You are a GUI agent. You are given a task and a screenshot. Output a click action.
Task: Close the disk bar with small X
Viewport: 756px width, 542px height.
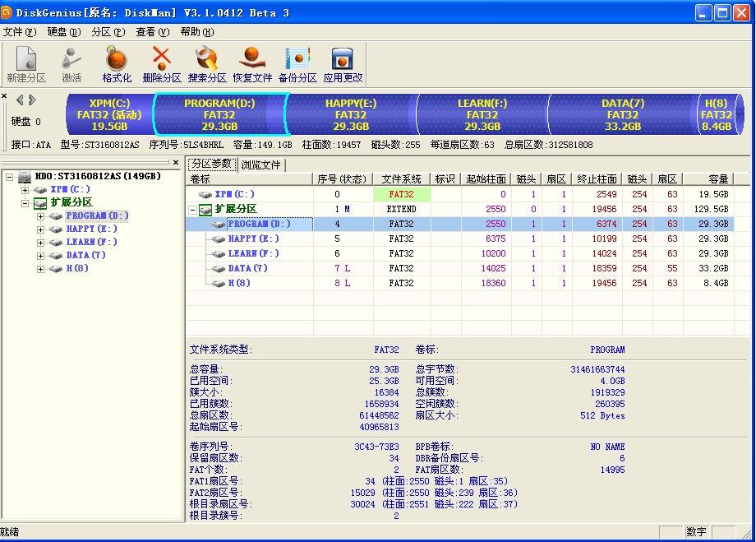(4, 96)
